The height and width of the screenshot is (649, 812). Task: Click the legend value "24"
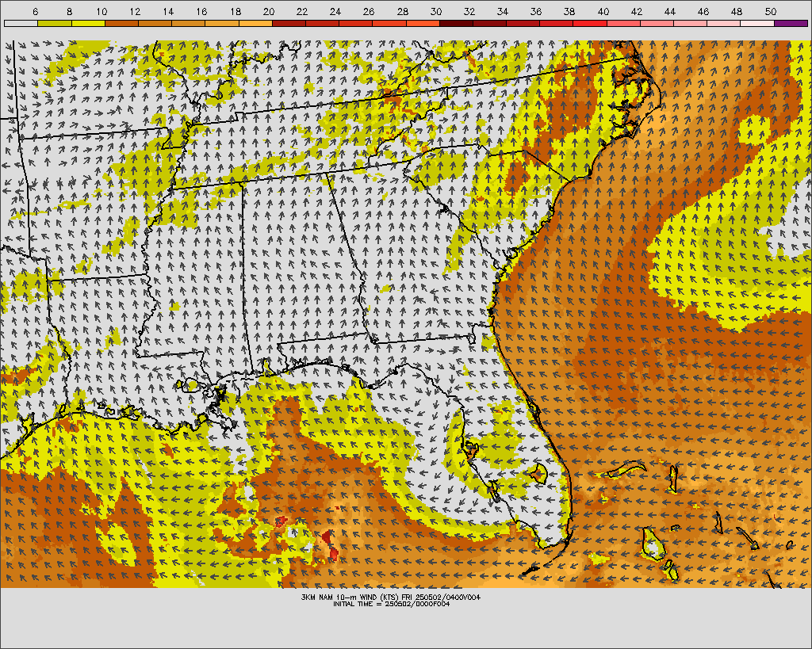click(x=335, y=11)
